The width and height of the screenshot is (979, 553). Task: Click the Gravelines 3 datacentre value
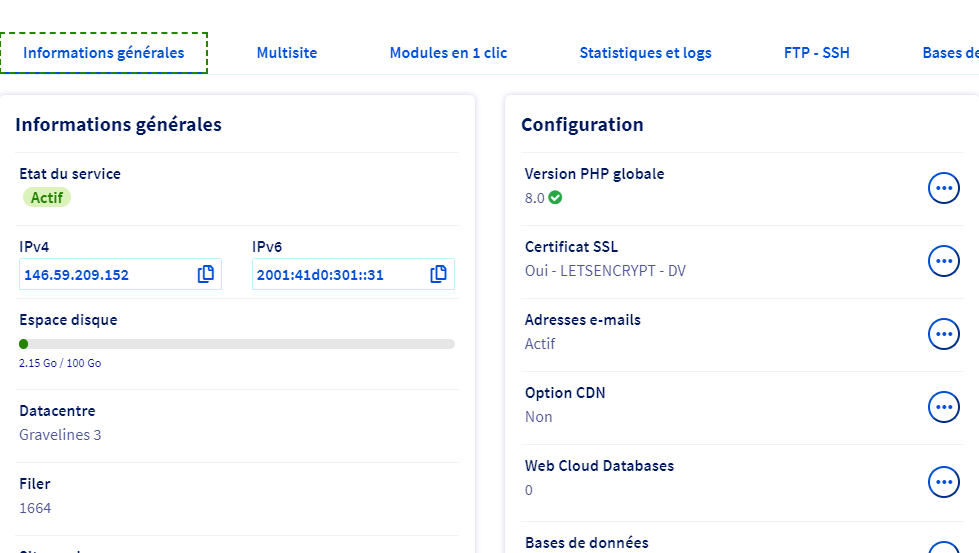60,435
